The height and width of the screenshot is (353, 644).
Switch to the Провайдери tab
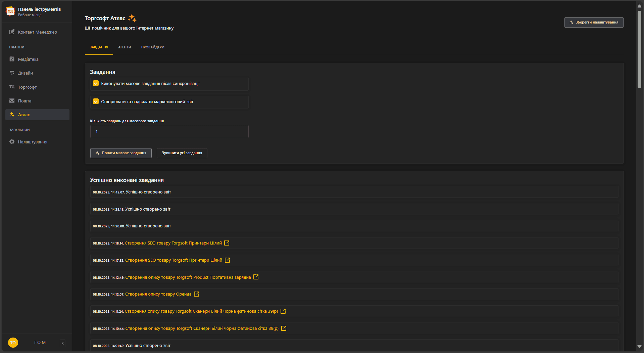click(x=153, y=47)
